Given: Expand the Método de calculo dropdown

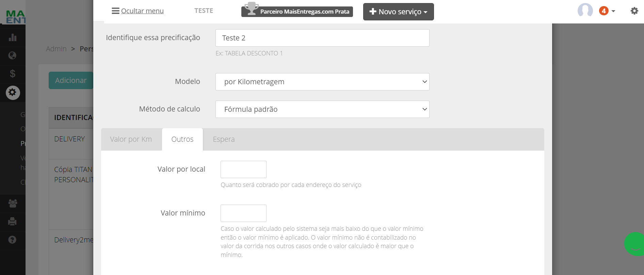Looking at the screenshot, I should (322, 109).
